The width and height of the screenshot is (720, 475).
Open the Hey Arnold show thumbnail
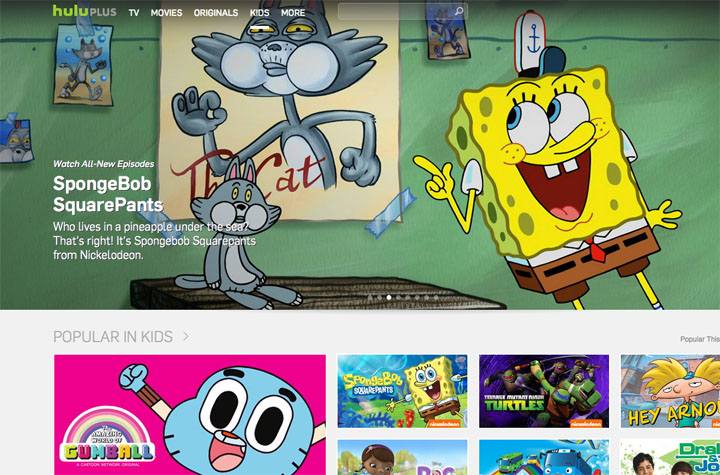pos(670,391)
